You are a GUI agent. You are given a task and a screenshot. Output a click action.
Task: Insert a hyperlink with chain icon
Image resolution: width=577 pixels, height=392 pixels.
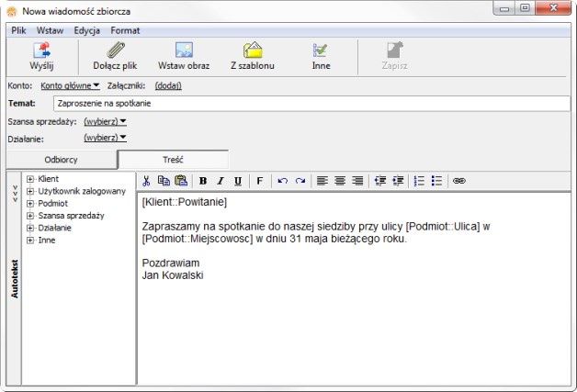pos(458,181)
